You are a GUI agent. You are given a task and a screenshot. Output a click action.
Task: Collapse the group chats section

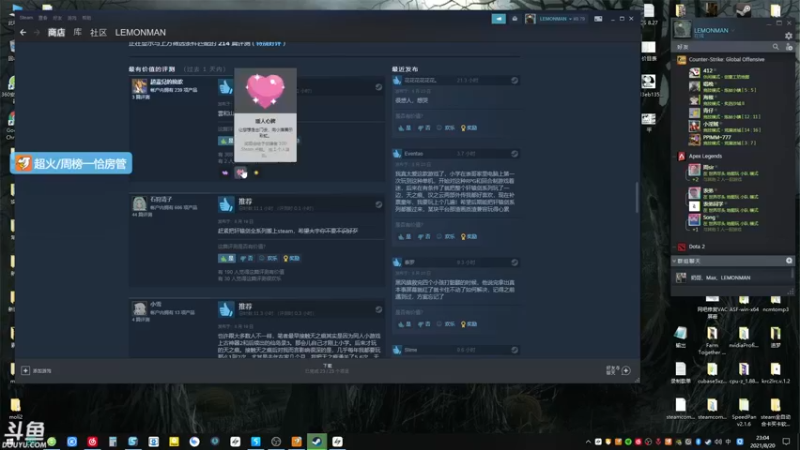674,261
